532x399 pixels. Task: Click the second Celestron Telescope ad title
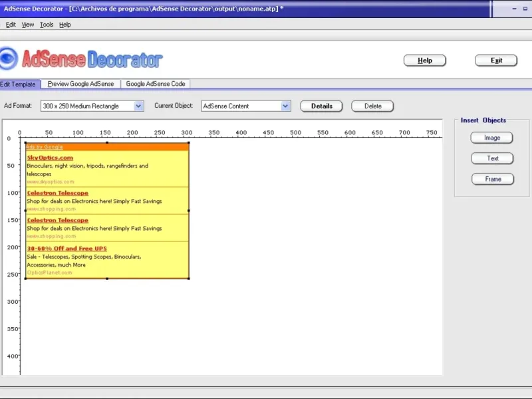pos(58,220)
